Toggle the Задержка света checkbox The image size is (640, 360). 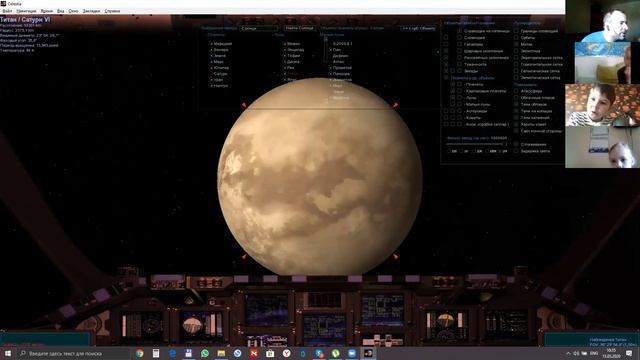pos(516,151)
